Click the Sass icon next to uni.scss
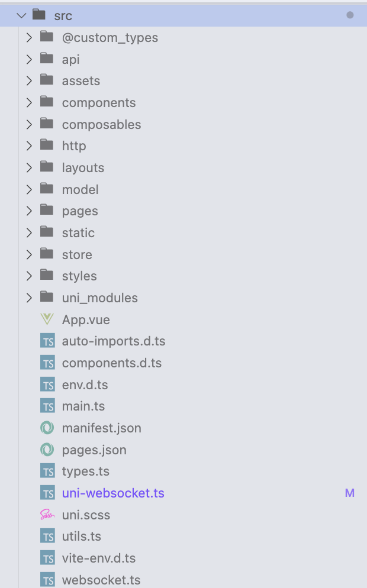 pyautogui.click(x=47, y=515)
